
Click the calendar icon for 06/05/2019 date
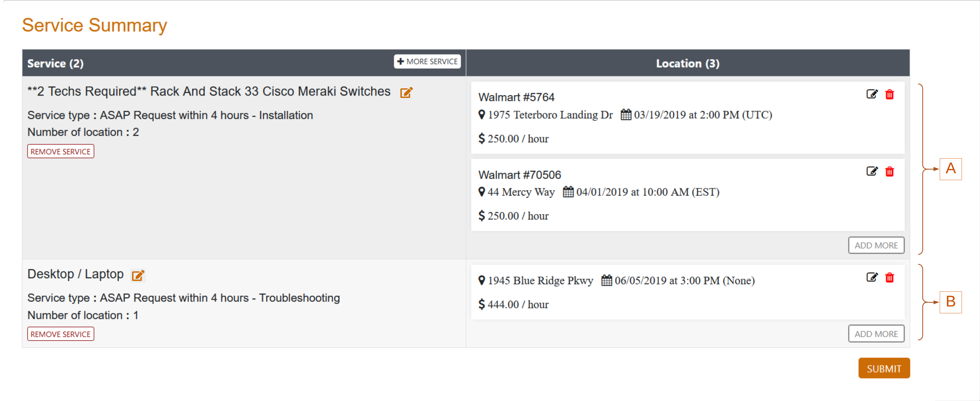[606, 280]
